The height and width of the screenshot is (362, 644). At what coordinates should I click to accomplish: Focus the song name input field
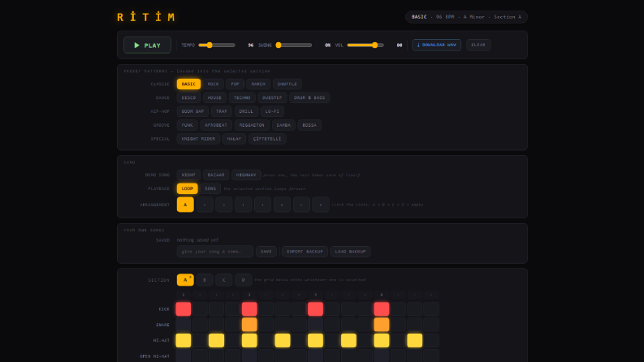[x=215, y=252]
